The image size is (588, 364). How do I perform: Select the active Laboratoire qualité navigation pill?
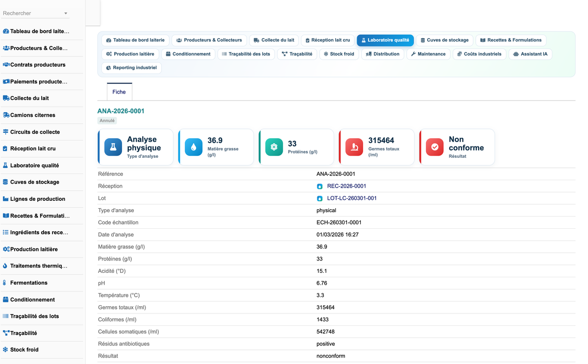[385, 40]
